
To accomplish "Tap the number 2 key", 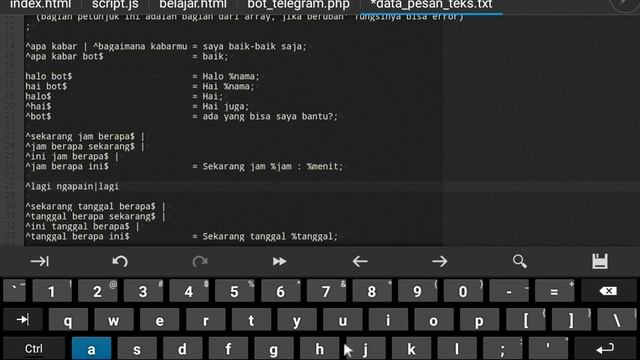I will point(98,291).
